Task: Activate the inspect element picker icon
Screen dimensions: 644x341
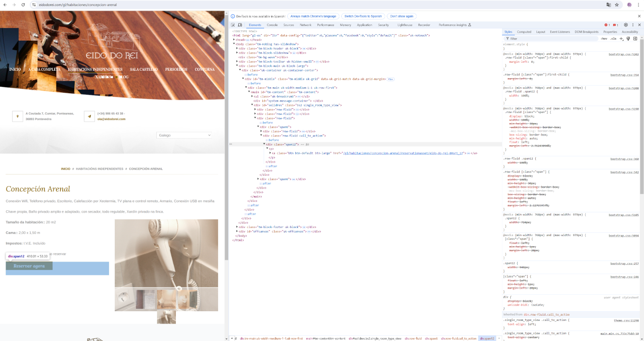Action: (x=233, y=25)
